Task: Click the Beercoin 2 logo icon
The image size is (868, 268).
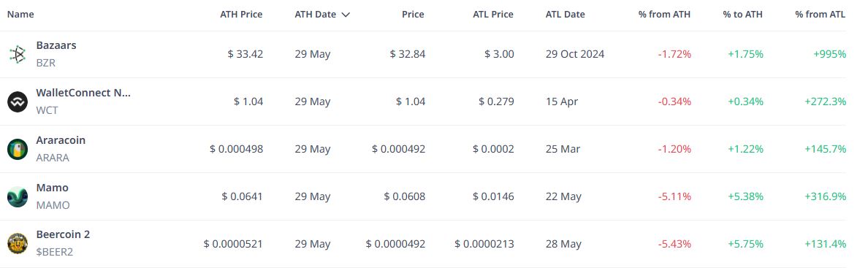Action: [x=18, y=244]
